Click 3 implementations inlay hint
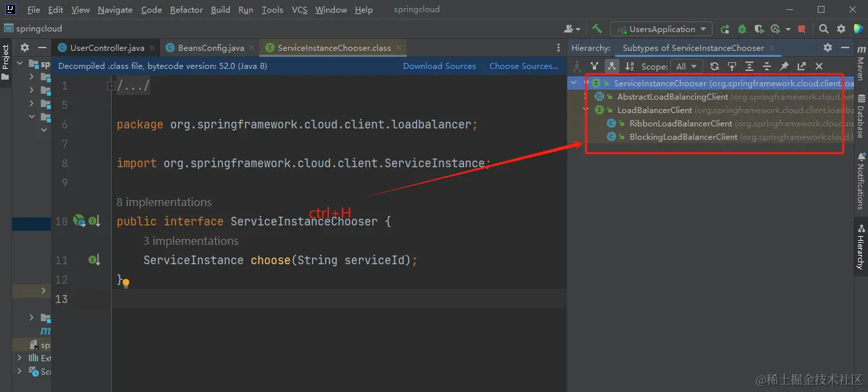This screenshot has height=392, width=868. pos(191,241)
